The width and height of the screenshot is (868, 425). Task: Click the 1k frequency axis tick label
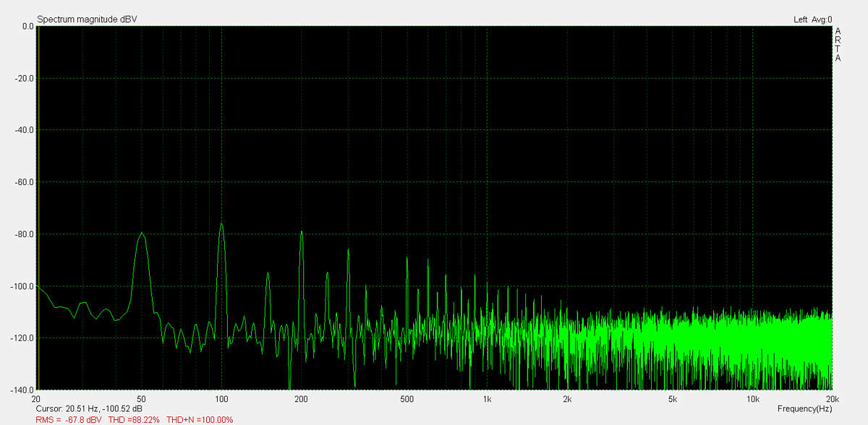coord(488,400)
